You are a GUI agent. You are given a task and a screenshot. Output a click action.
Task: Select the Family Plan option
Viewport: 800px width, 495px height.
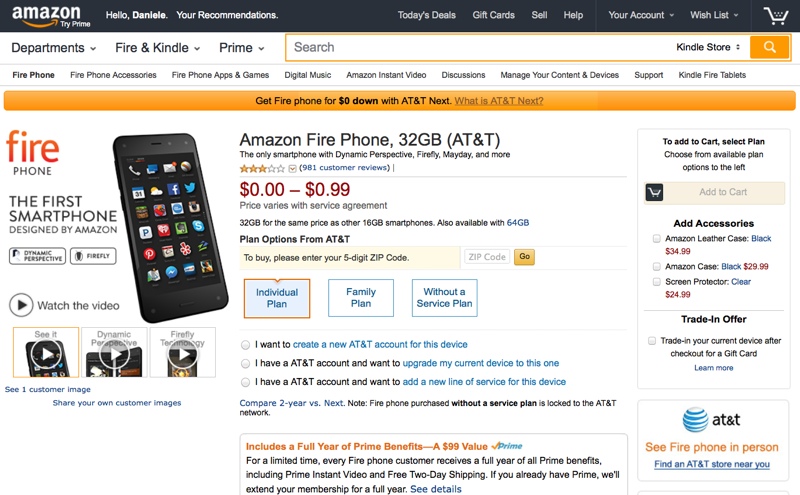click(x=361, y=298)
